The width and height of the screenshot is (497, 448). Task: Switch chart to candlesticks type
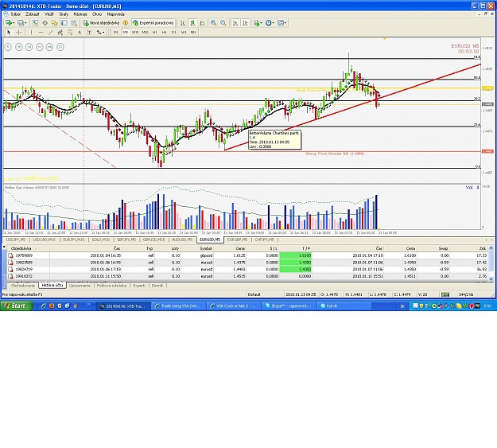(x=192, y=23)
